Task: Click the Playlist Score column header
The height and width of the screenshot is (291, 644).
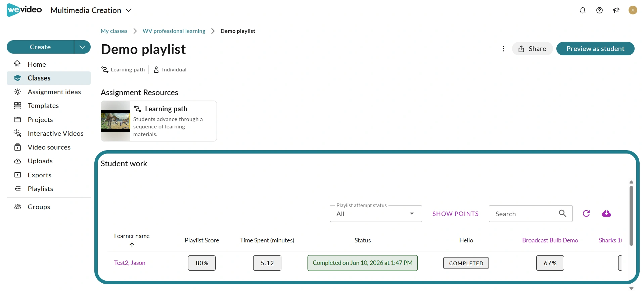Action: (x=202, y=240)
